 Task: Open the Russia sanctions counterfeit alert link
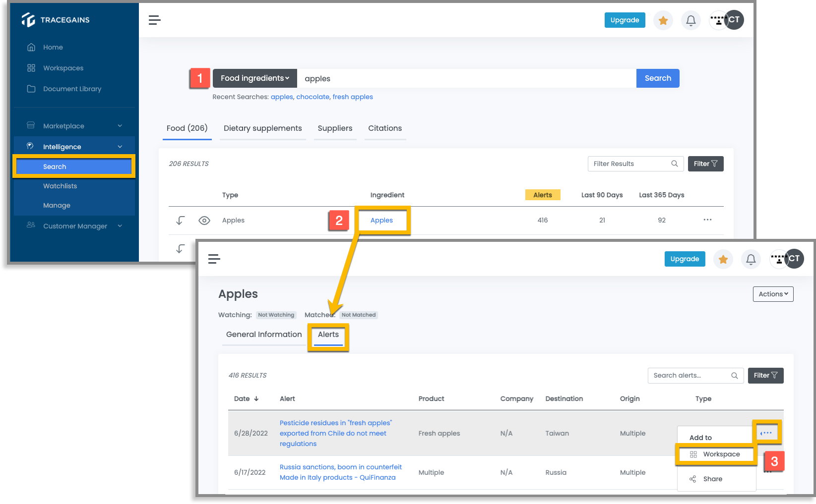coord(341,472)
